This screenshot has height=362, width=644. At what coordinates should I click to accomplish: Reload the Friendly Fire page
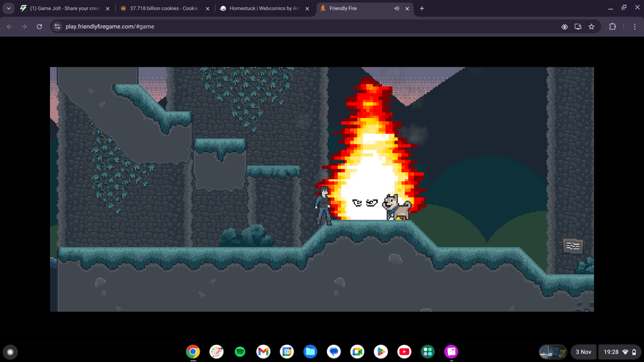pos(39,26)
